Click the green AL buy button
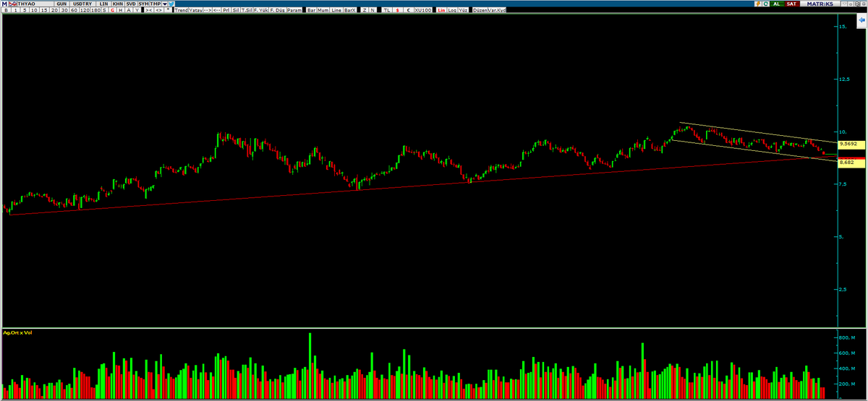This screenshot has height=401, width=868. click(777, 4)
